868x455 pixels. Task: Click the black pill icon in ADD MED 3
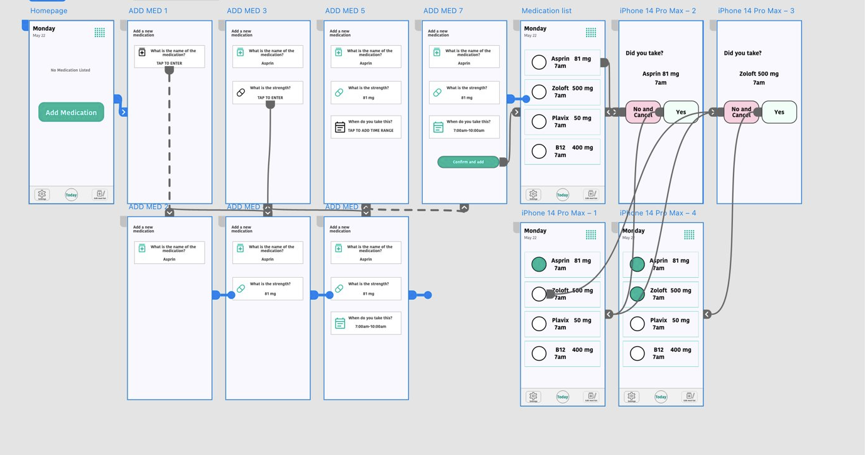coord(241,92)
